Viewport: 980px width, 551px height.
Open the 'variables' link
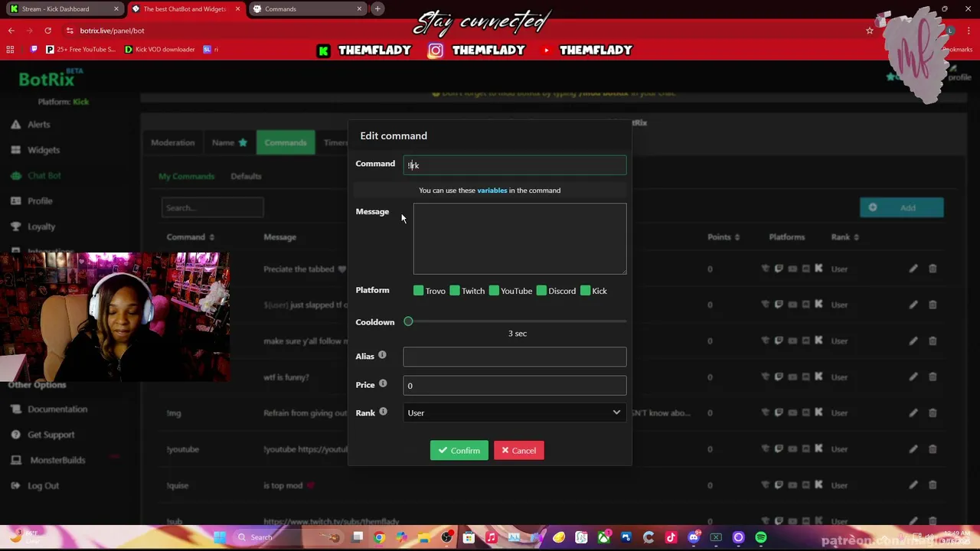[x=492, y=191]
